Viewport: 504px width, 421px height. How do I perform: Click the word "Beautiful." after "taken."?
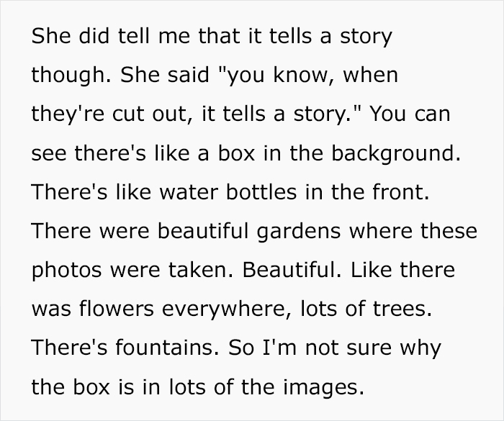(x=292, y=270)
